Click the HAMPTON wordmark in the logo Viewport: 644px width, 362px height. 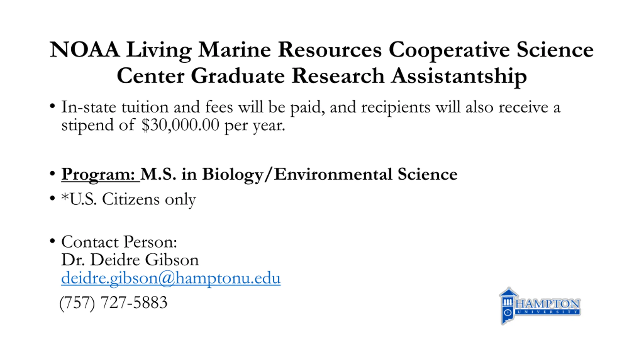click(x=548, y=304)
